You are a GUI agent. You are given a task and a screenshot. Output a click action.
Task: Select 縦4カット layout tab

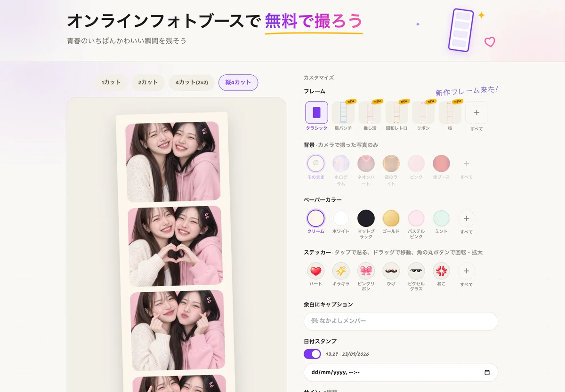click(x=238, y=82)
